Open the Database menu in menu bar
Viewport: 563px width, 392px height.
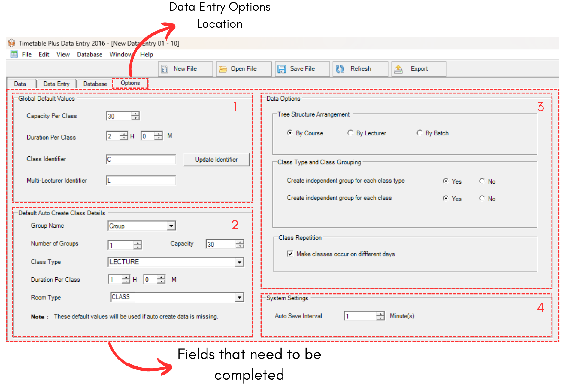coord(89,54)
